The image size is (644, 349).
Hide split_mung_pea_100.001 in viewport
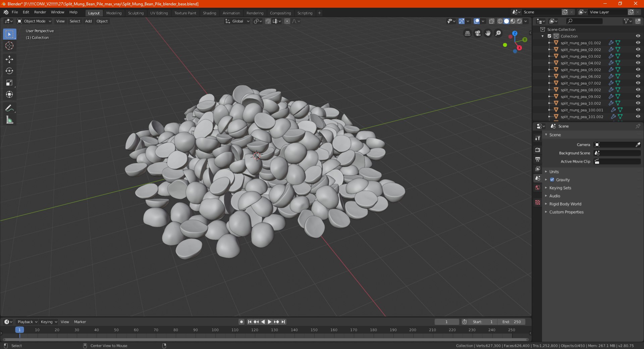[x=638, y=110]
